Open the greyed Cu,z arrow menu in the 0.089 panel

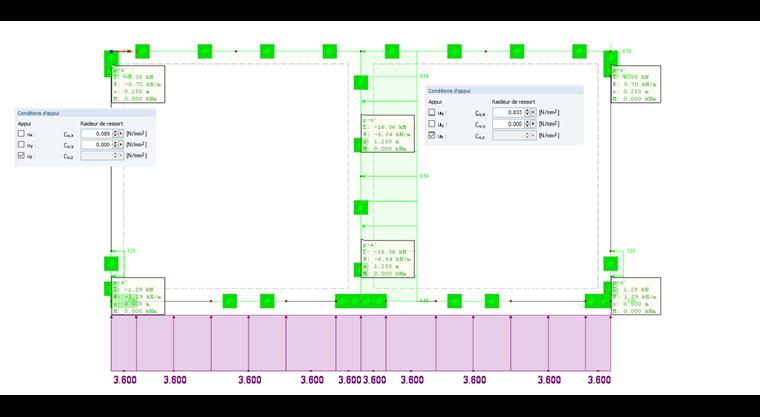pos(121,156)
